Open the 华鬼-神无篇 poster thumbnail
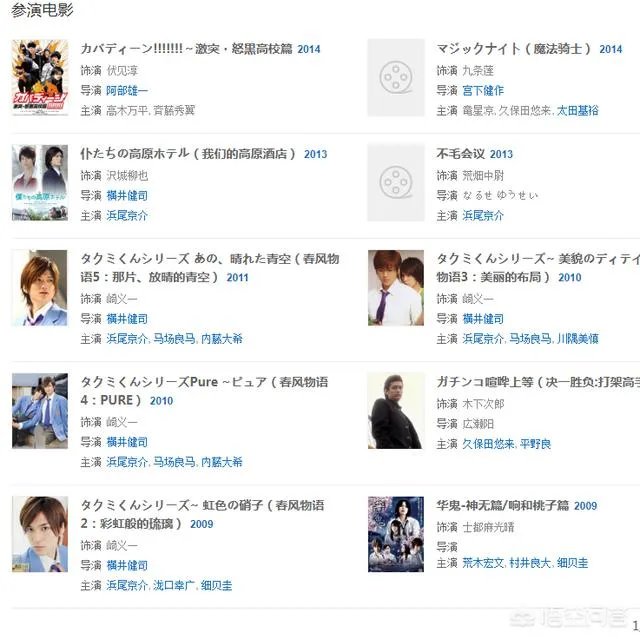Viewport: 640px width, 639px height. [x=396, y=534]
